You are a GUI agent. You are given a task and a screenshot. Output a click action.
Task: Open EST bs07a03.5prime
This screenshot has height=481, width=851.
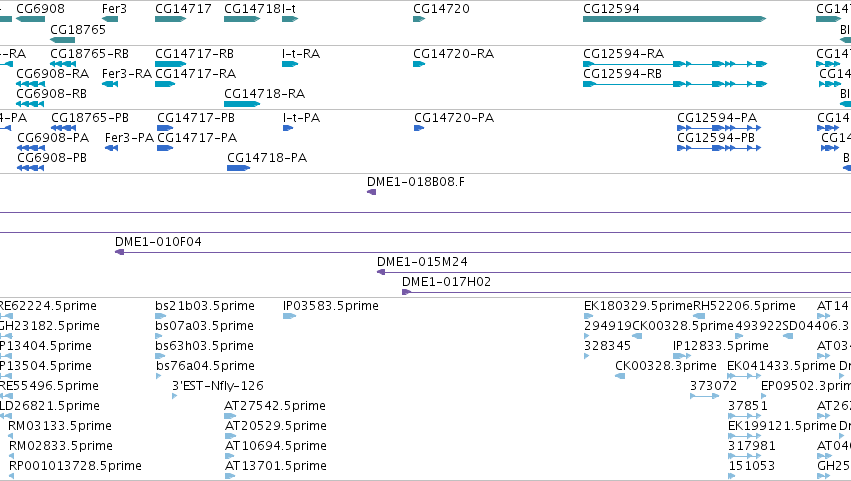pyautogui.click(x=204, y=326)
